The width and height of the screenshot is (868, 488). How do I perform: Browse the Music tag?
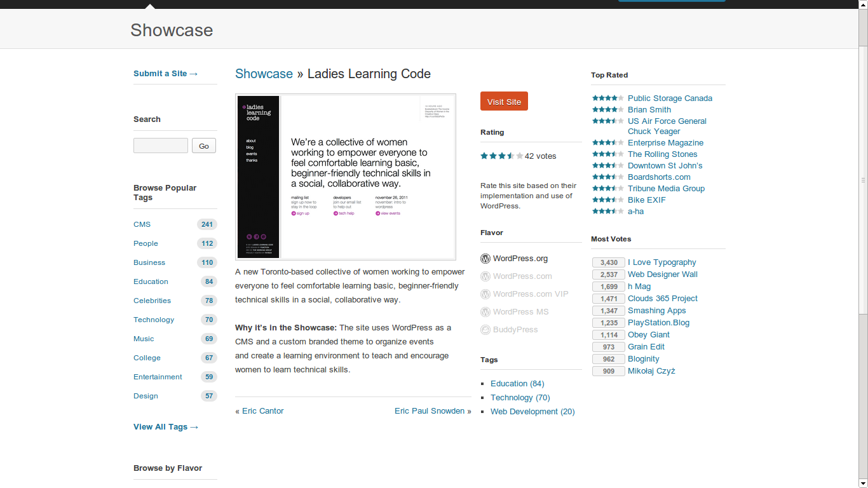(x=144, y=339)
